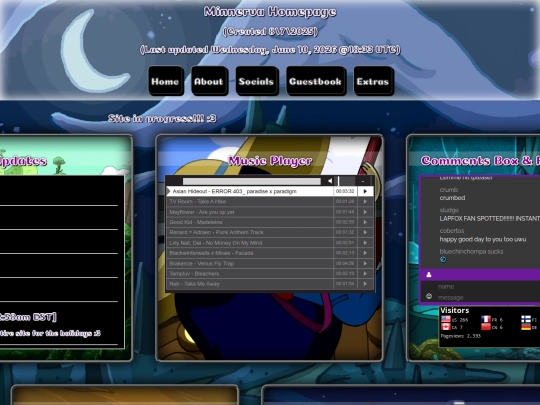Click the 'Music Player' heading
The image size is (540, 405).
270,161
